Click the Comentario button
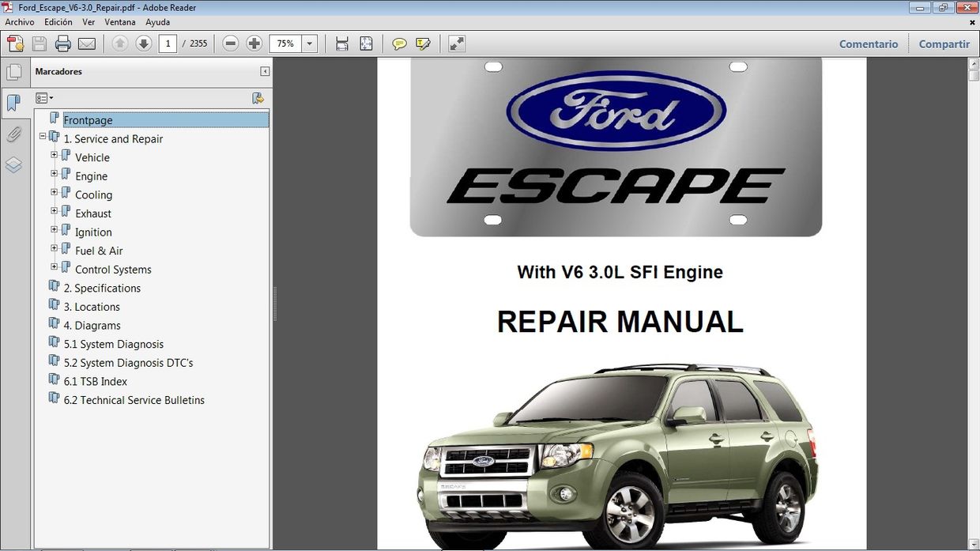This screenshot has width=980, height=551. pos(869,43)
